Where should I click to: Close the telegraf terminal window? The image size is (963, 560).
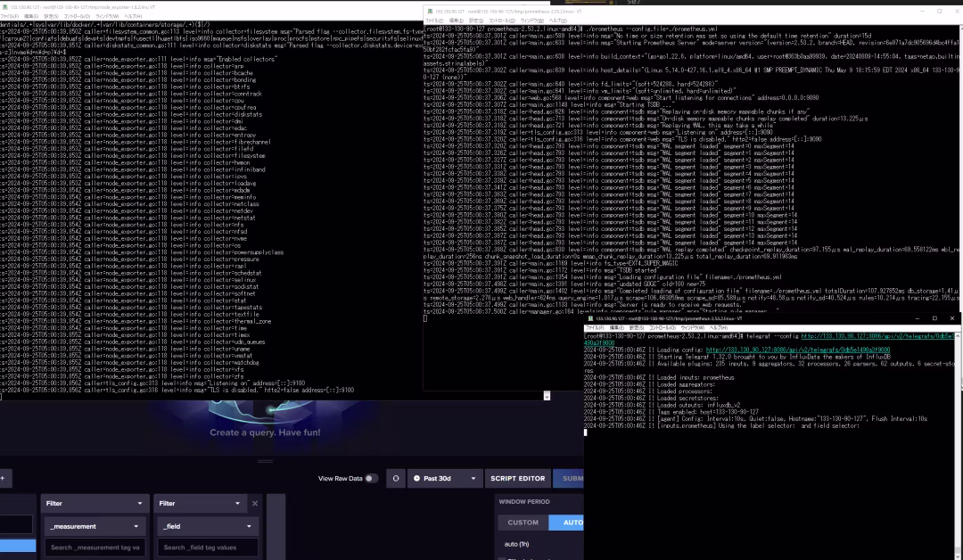tap(952, 318)
